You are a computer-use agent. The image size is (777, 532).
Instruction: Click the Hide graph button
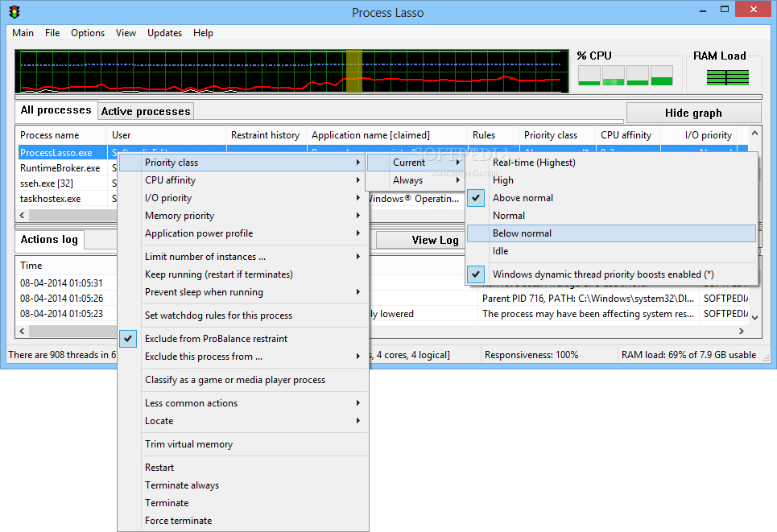click(x=693, y=113)
